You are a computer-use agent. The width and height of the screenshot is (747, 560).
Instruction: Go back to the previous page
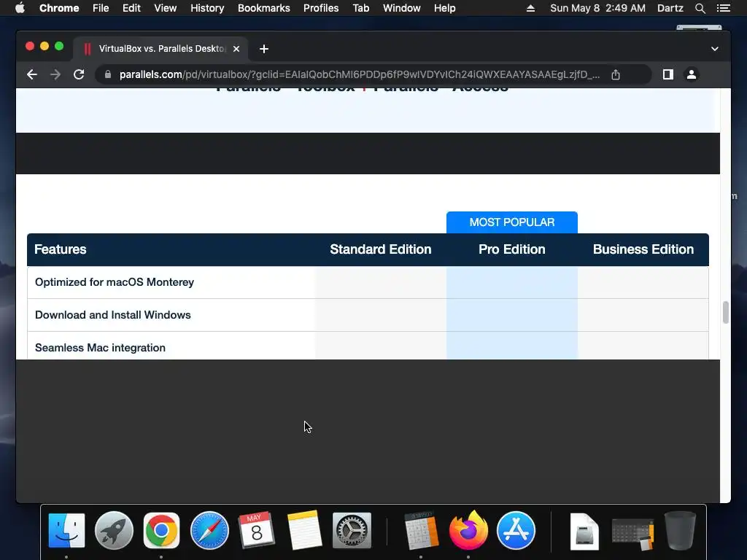point(32,75)
